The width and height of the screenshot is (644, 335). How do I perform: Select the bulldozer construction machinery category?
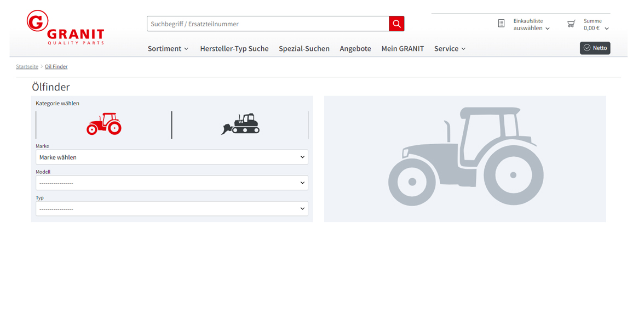coord(240,124)
